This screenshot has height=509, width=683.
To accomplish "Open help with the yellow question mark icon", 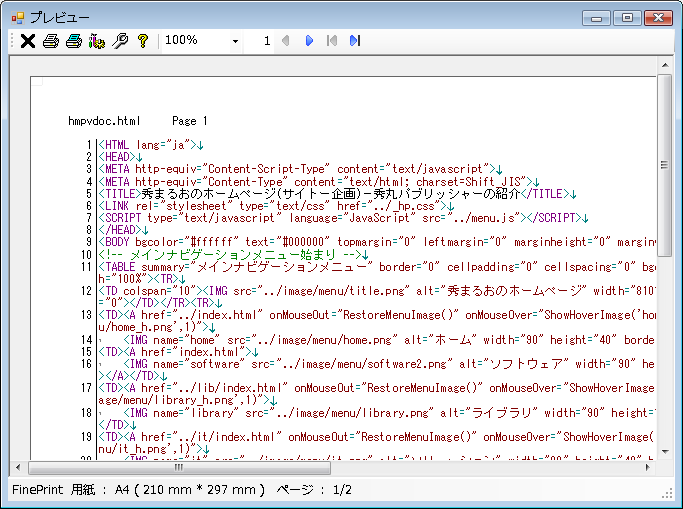I will tap(143, 41).
